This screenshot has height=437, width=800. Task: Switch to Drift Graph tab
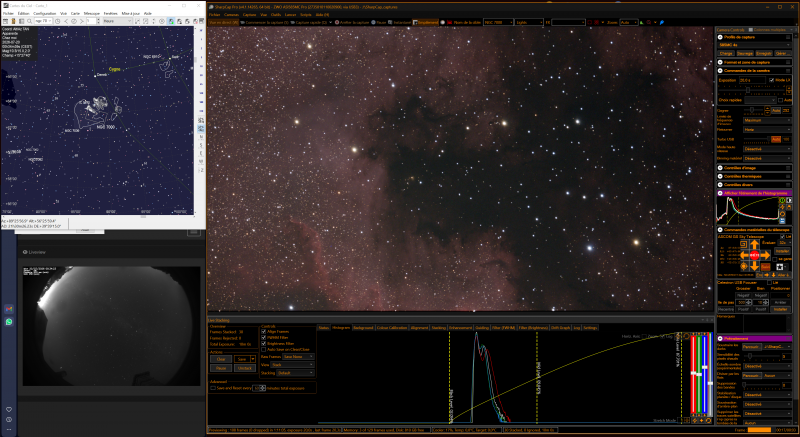point(561,328)
